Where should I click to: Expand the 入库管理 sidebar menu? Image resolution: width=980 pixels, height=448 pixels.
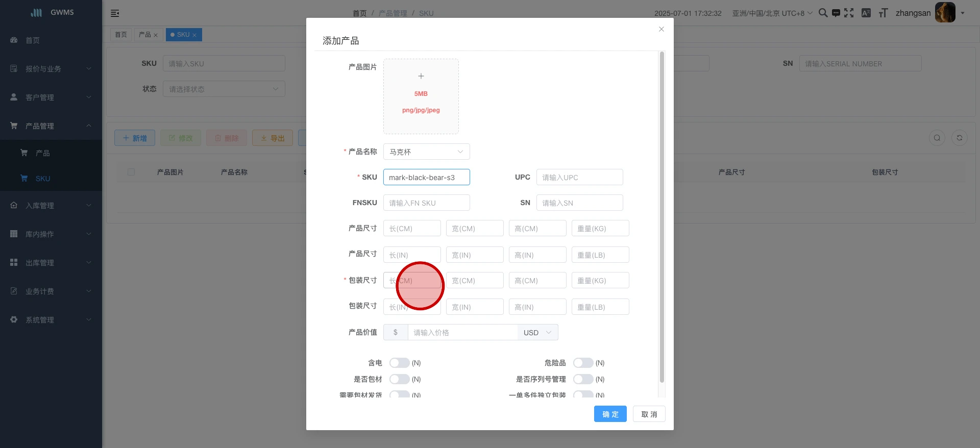pyautogui.click(x=51, y=206)
